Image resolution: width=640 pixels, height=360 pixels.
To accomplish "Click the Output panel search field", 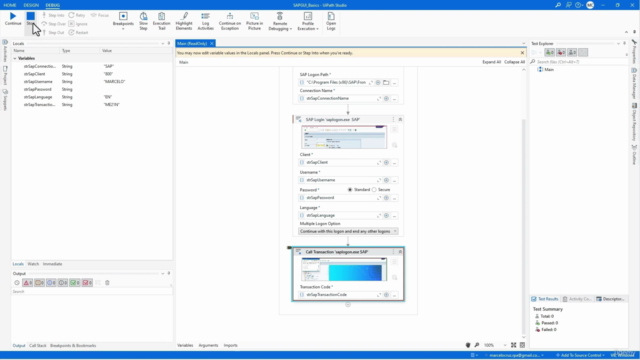I will pos(91,291).
